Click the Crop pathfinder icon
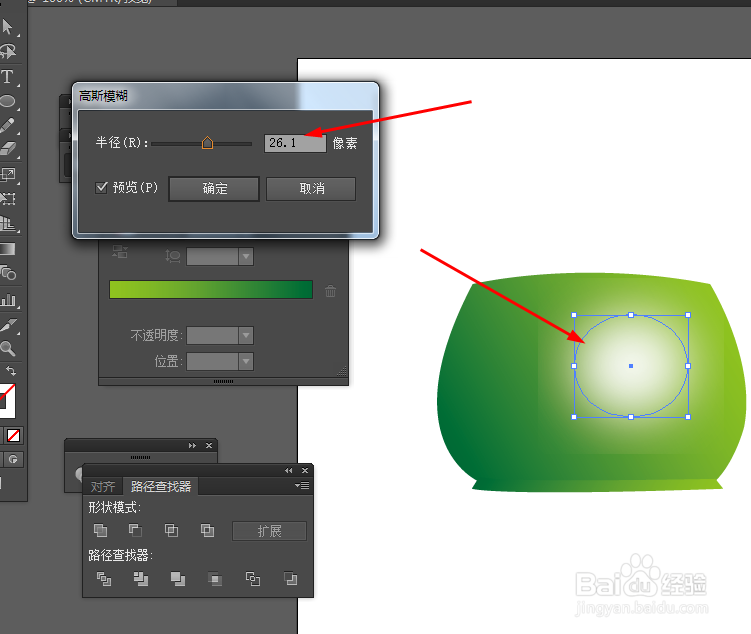This screenshot has height=634, width=751. click(215, 579)
